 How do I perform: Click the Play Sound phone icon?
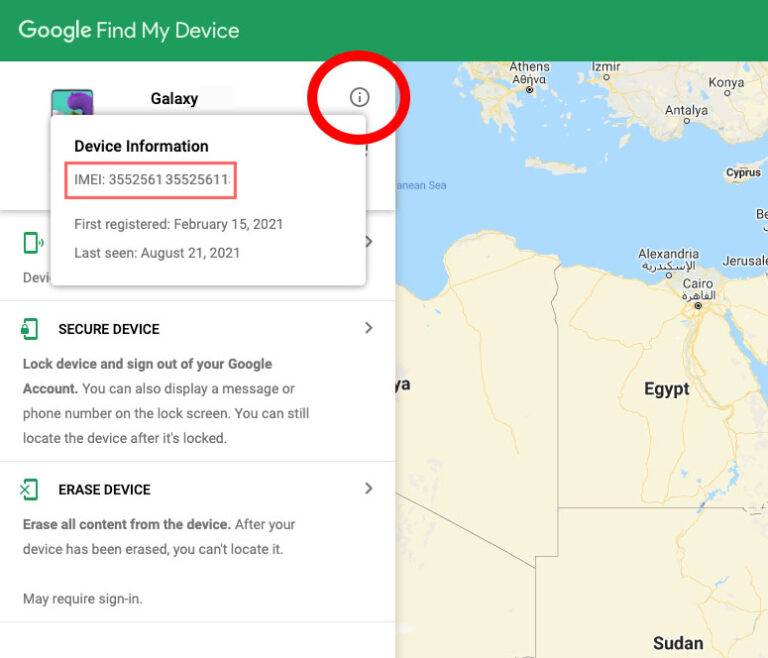tap(33, 243)
